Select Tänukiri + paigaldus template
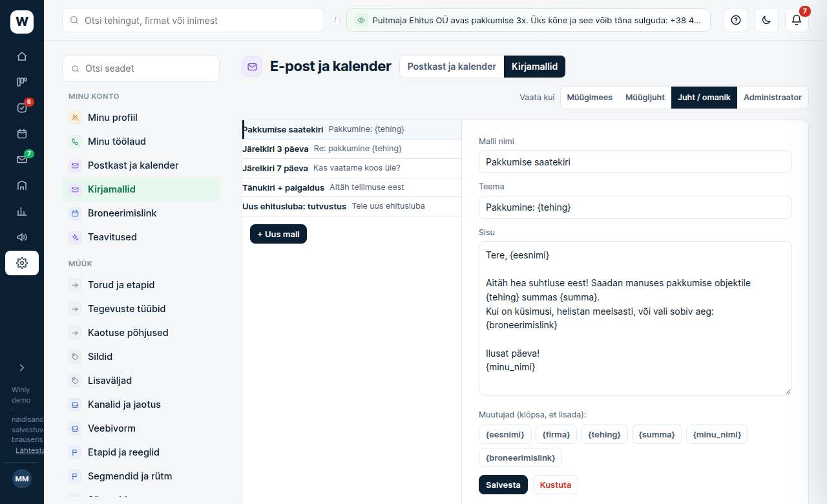The width and height of the screenshot is (827, 504). tap(352, 187)
